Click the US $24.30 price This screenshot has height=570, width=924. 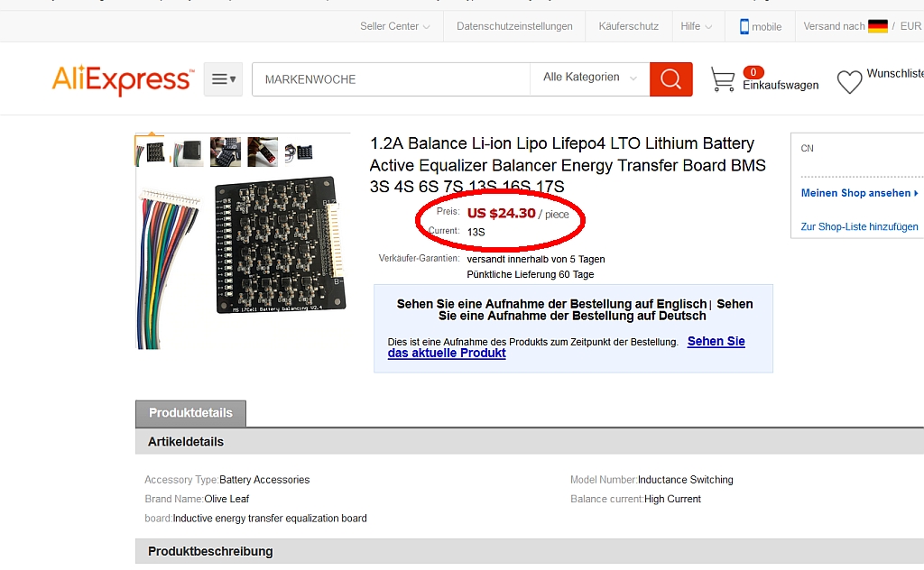pos(502,213)
